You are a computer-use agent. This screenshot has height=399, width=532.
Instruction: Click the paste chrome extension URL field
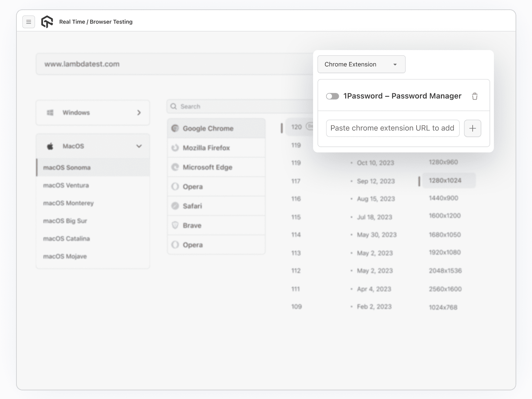point(392,128)
